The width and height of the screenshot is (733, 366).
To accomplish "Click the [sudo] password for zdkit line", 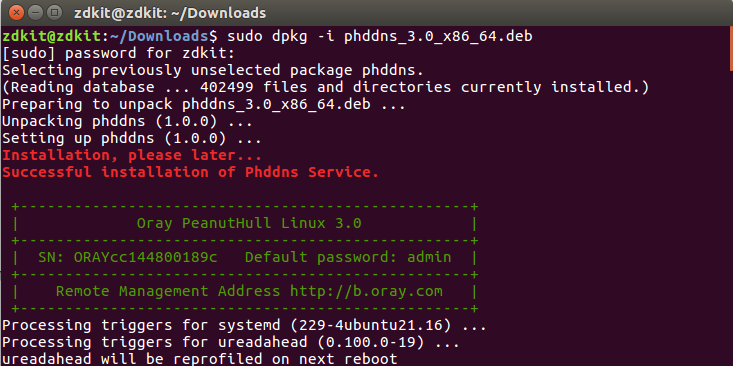I will (x=119, y=53).
